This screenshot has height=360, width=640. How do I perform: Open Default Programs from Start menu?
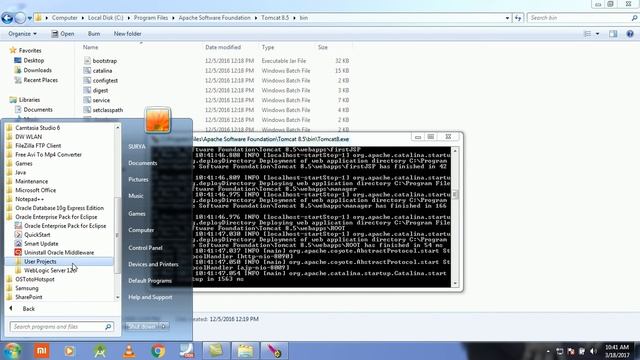pyautogui.click(x=150, y=281)
